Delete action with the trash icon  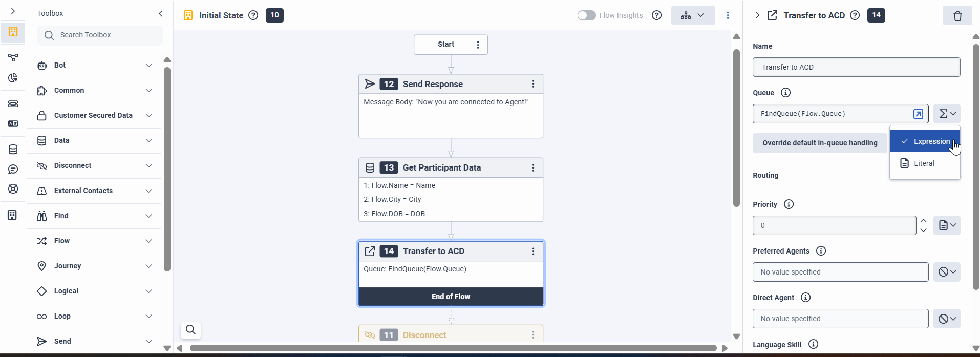957,16
